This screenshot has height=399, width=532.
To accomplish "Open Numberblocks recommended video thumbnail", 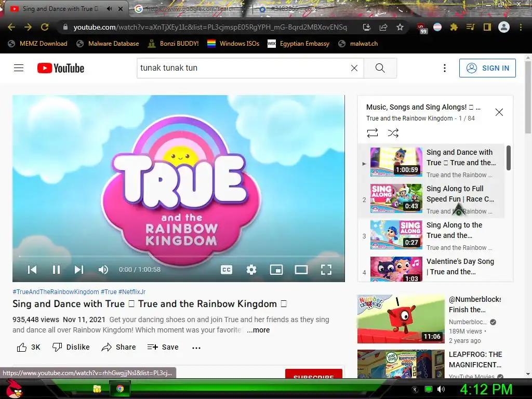I will tap(401, 319).
